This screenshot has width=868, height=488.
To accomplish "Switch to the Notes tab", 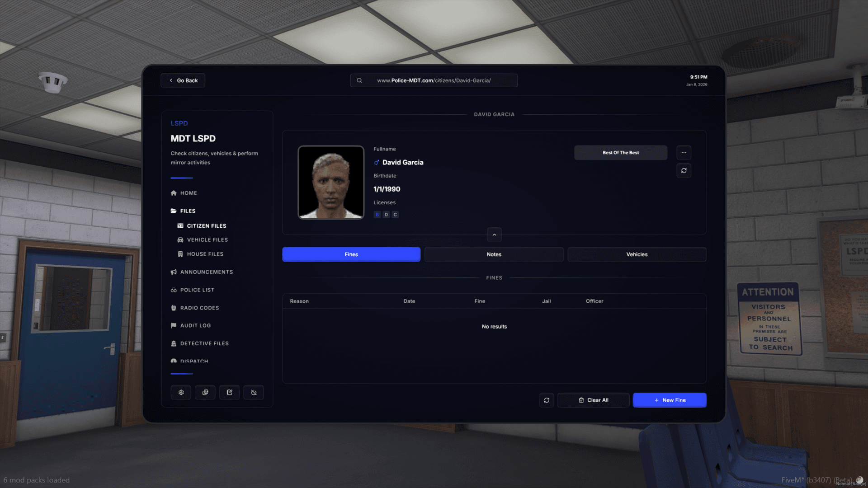I will 494,254.
